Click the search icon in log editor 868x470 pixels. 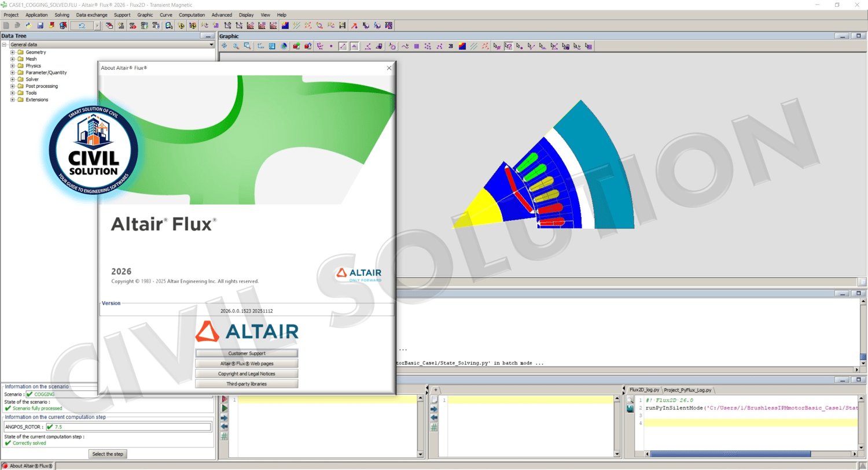coord(630,400)
